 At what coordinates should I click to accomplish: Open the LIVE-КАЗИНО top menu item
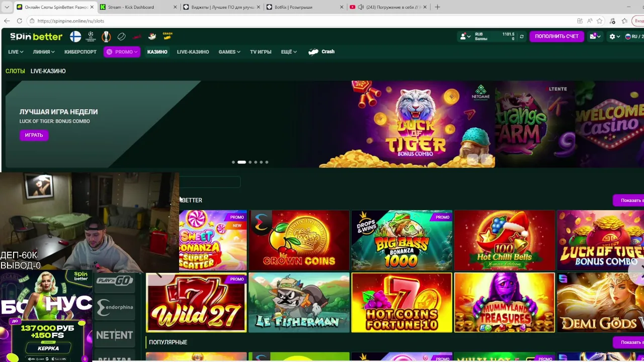click(x=193, y=52)
